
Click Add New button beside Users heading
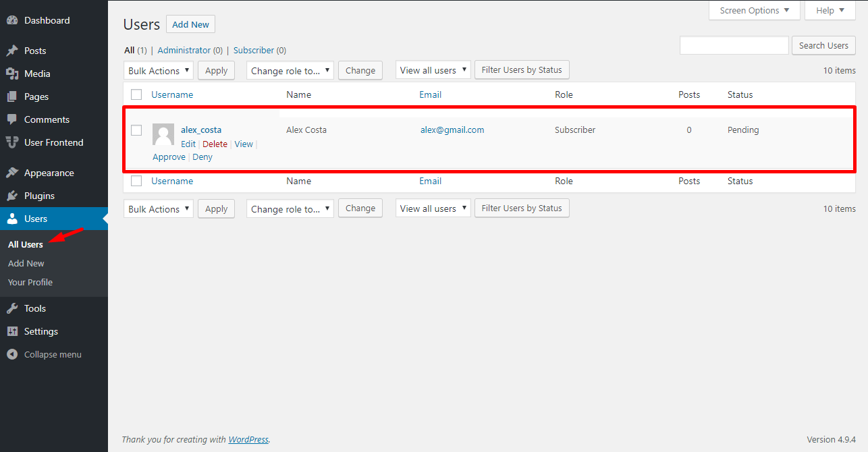tap(190, 24)
